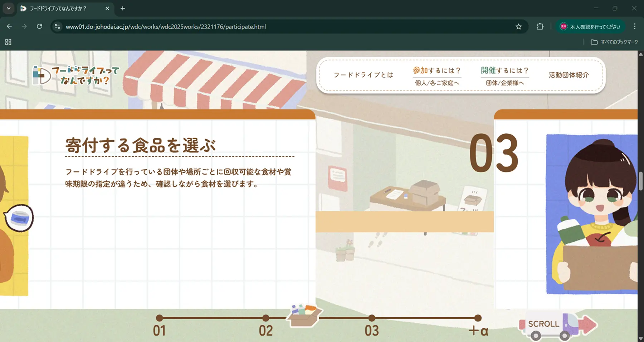Viewport: 644px width, 342px height.
Task: Select 活動団体紹介 in the navigation
Action: [x=568, y=75]
